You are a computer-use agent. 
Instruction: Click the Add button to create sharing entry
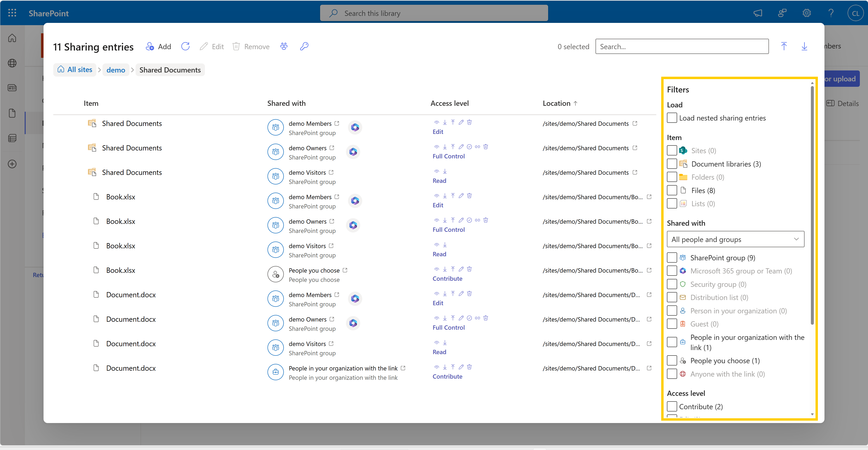point(158,46)
